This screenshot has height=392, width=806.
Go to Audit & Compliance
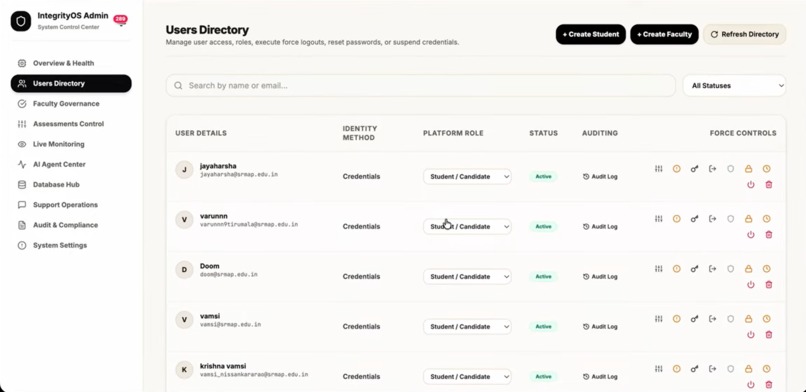(x=71, y=225)
